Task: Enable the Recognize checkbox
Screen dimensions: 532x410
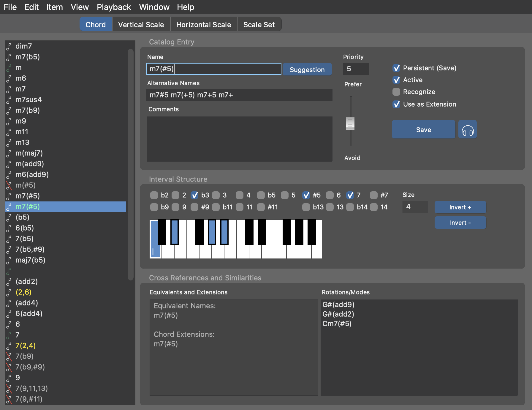Action: (x=396, y=92)
